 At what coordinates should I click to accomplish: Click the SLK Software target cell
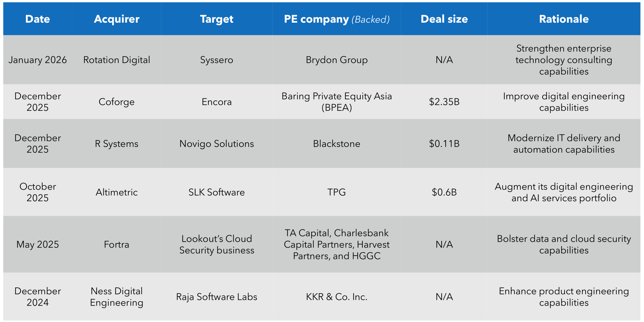coord(217,192)
